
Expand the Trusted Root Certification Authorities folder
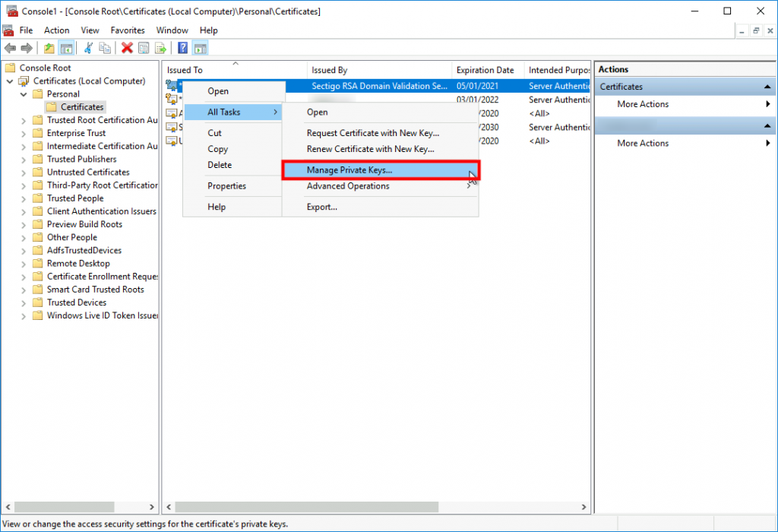pyautogui.click(x=23, y=119)
